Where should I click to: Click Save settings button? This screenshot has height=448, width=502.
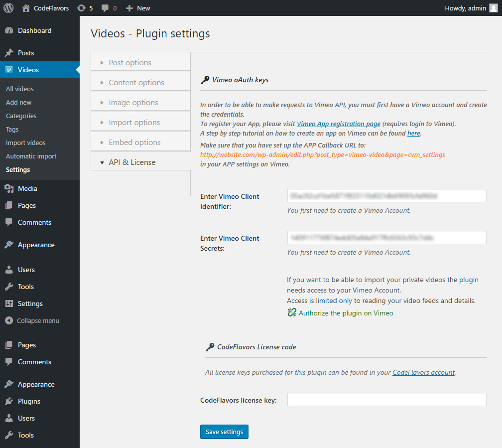[224, 432]
